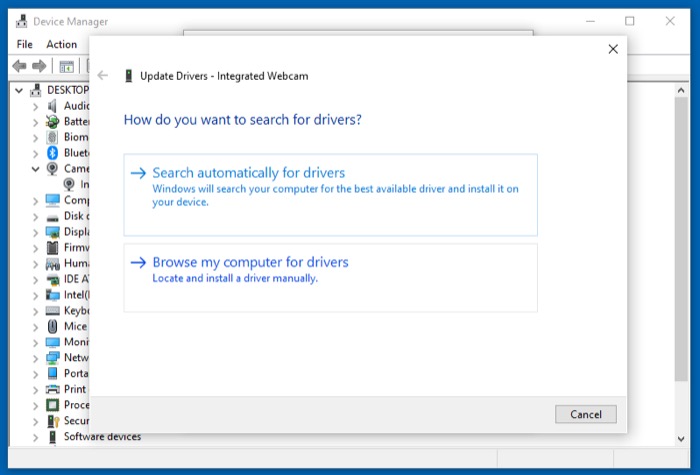700x475 pixels.
Task: Choose Browse my computer for drivers
Action: pos(330,278)
